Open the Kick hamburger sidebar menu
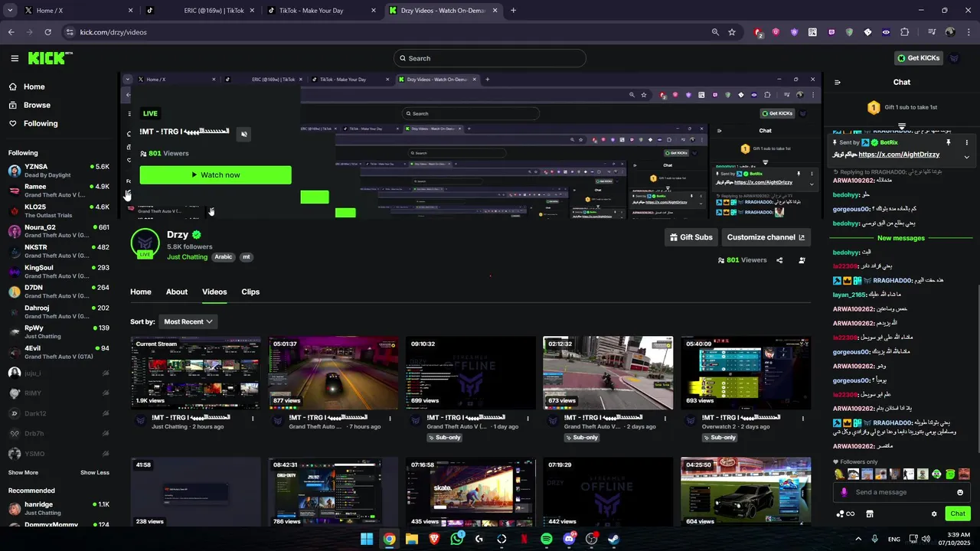This screenshot has width=980, height=551. point(15,58)
